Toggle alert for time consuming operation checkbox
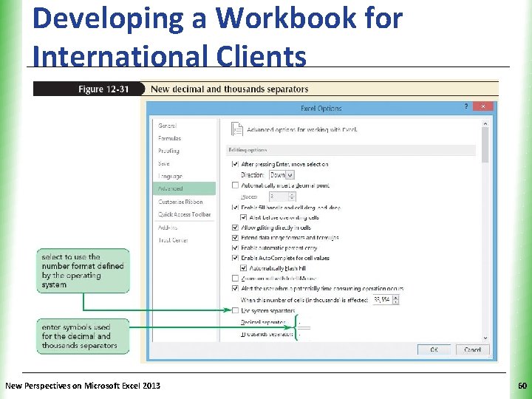The width and height of the screenshot is (532, 399). click(235, 288)
